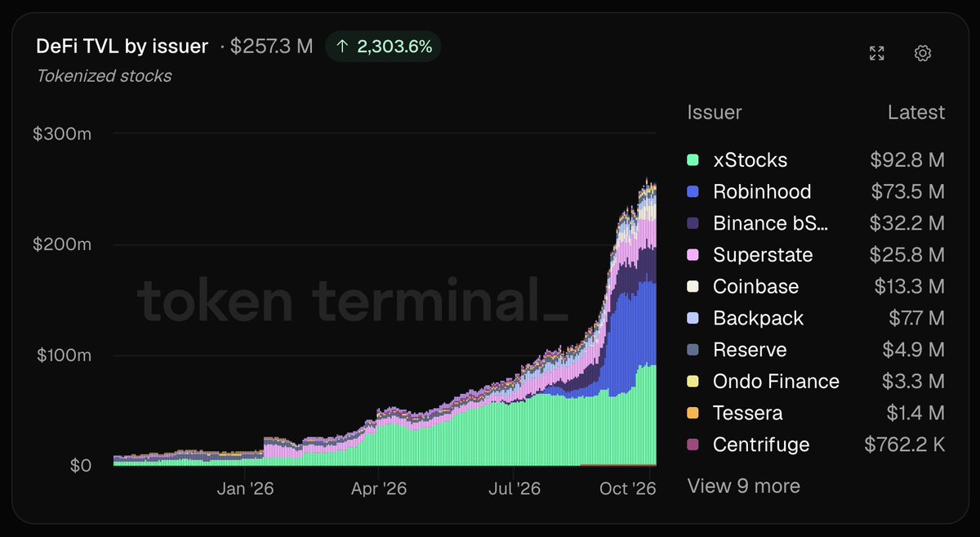Click the $100m y-axis label
The height and width of the screenshot is (537, 980).
coord(62,356)
